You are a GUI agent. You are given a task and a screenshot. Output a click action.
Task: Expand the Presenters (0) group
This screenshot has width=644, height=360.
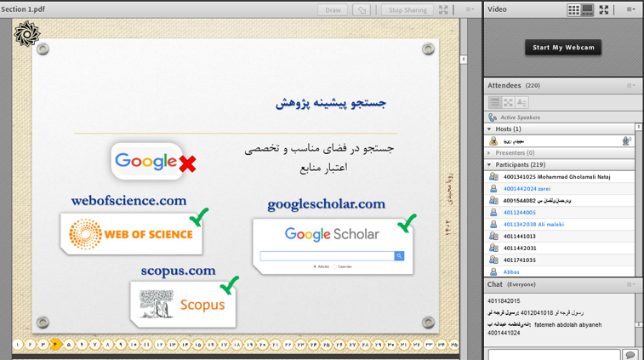tap(490, 153)
